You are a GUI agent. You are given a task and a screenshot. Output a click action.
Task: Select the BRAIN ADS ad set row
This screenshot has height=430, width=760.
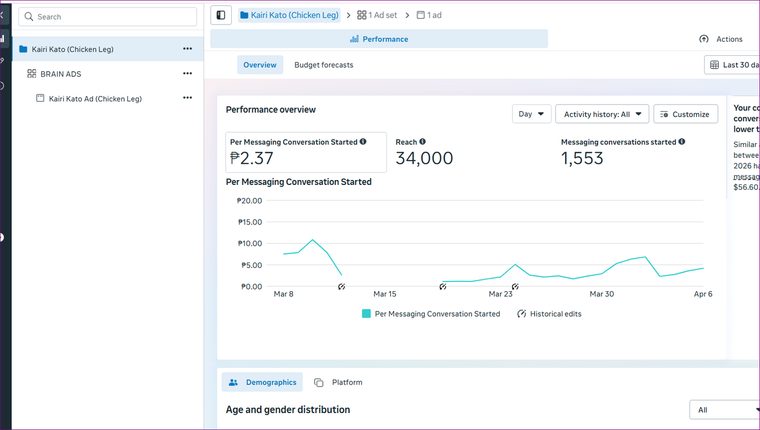coord(108,74)
